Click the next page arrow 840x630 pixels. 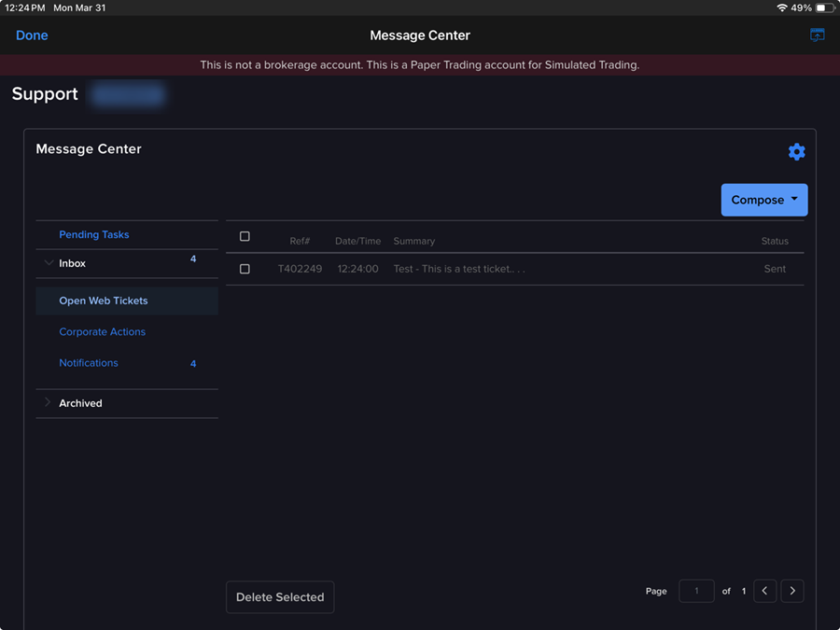point(791,591)
